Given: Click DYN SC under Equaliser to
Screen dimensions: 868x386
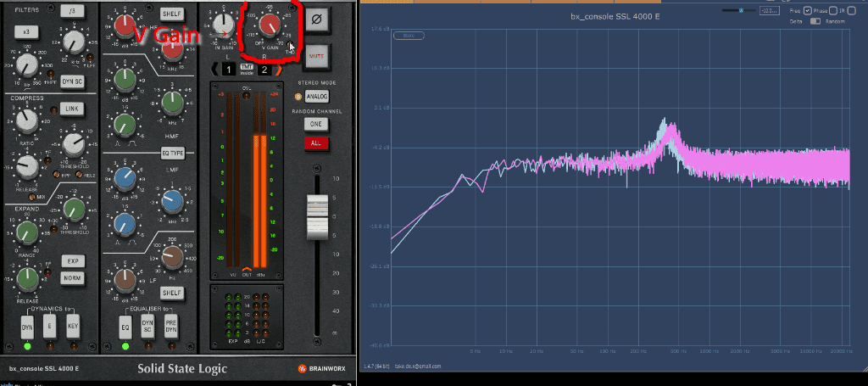Looking at the screenshot, I should (x=147, y=327).
